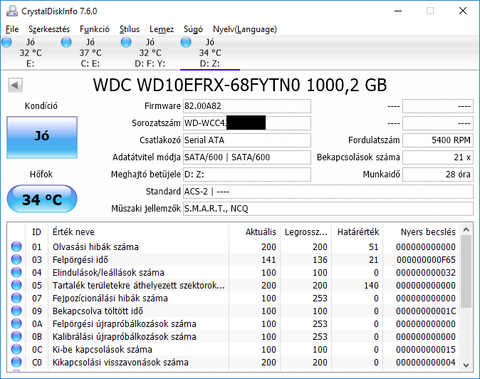Select Felpörgési újrapróbálkozások száma attribute name
Screen dimensions: 480x379
(124, 324)
